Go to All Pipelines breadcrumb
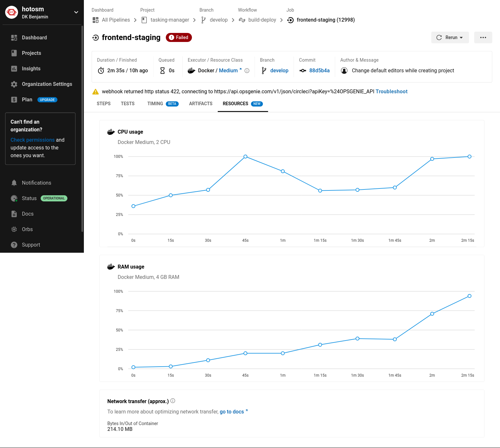This screenshot has width=500, height=448. pos(116,20)
